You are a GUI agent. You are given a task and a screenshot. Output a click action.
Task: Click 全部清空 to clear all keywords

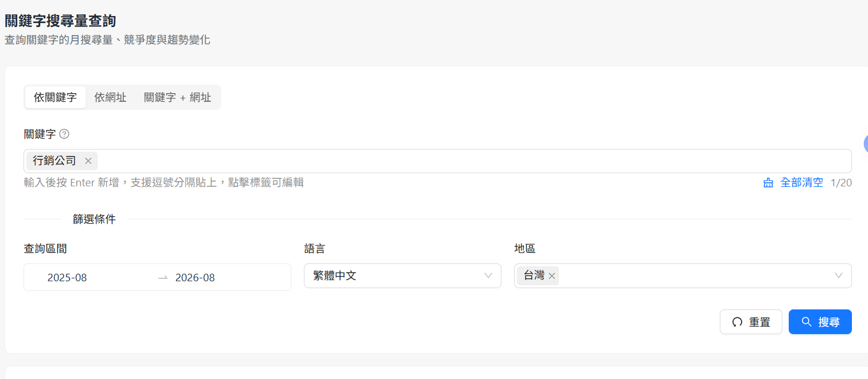801,183
